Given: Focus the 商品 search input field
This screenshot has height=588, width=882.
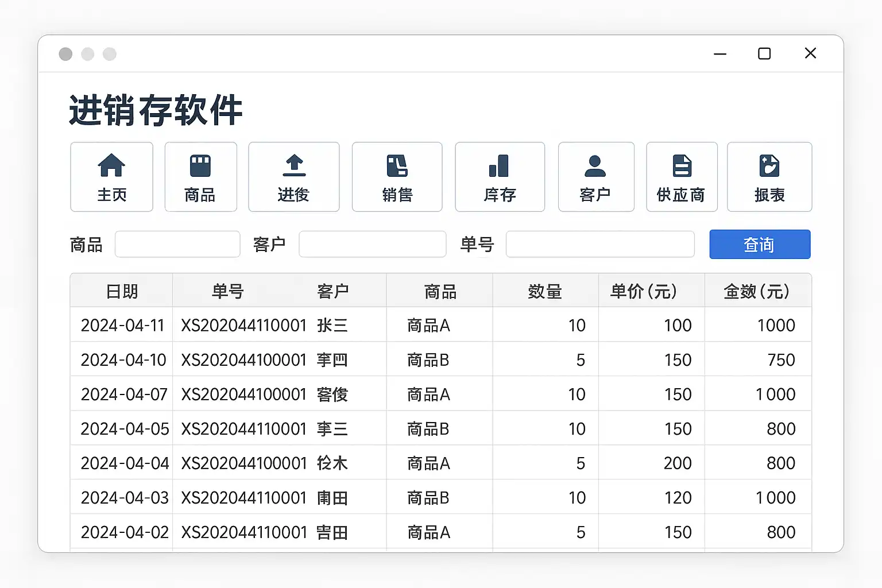Looking at the screenshot, I should (x=177, y=244).
